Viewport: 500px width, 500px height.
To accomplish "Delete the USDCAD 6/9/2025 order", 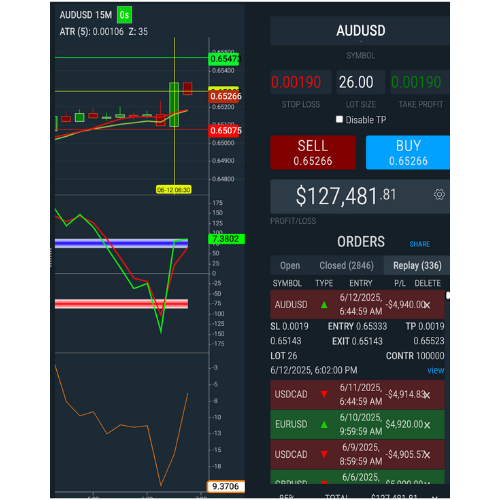I will (x=427, y=455).
